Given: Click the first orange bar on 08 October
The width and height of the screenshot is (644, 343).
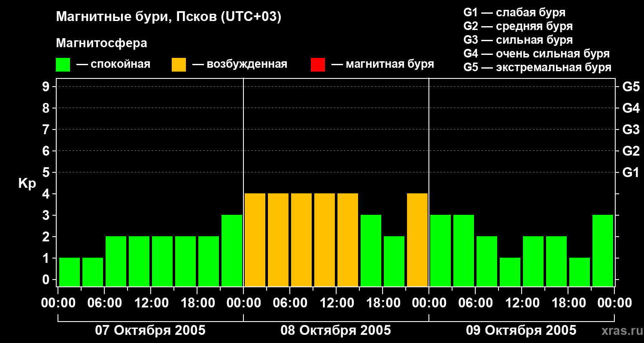Looking at the screenshot, I should pyautogui.click(x=255, y=240).
